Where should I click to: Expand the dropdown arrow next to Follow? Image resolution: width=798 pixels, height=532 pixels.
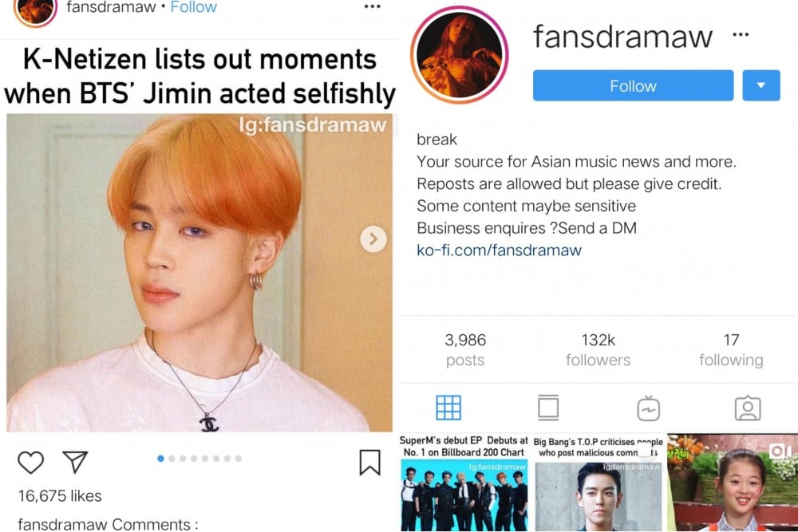pyautogui.click(x=760, y=85)
